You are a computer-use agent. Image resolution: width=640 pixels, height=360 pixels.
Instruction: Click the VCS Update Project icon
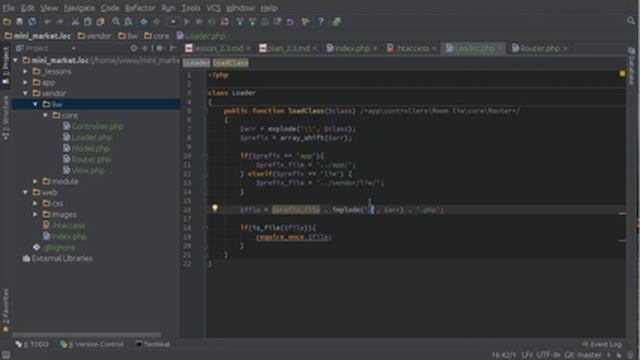(x=240, y=22)
